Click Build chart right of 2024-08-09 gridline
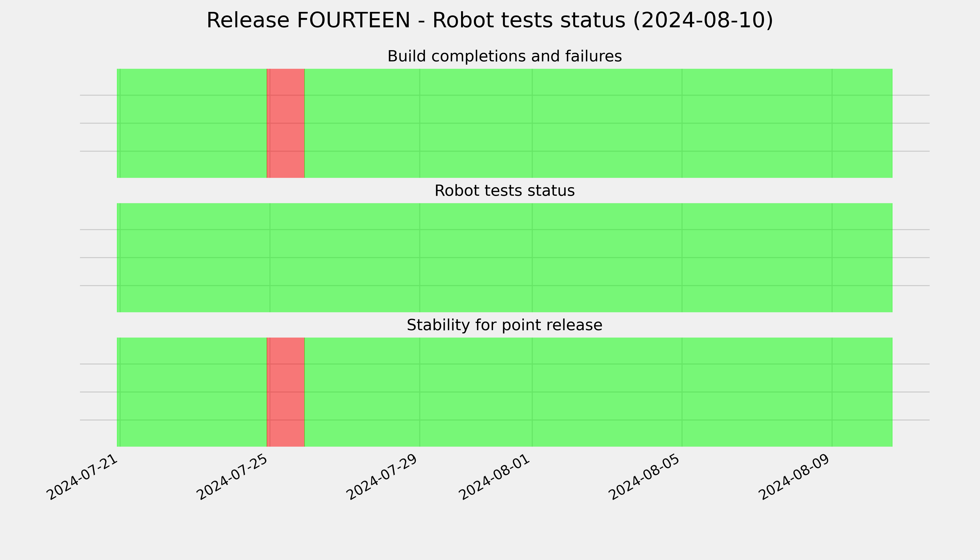This screenshot has height=560, width=980. coord(862,123)
